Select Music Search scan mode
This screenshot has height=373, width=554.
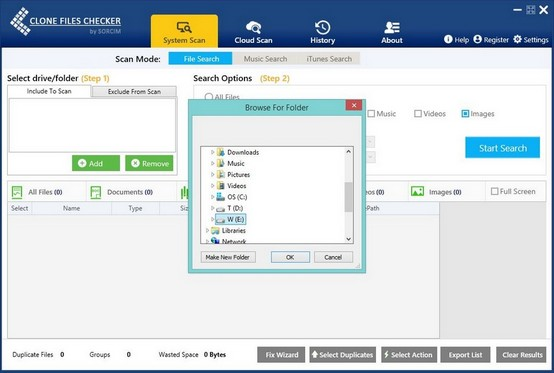(x=265, y=59)
